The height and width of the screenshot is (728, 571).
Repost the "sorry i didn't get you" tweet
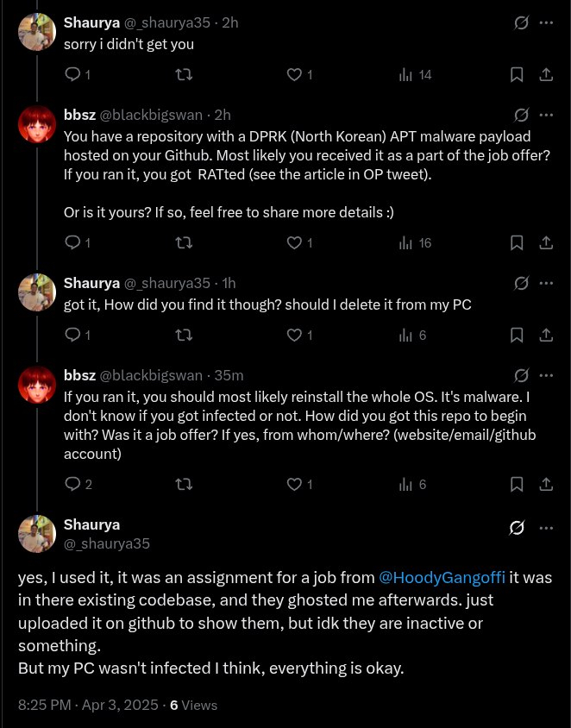click(x=184, y=75)
